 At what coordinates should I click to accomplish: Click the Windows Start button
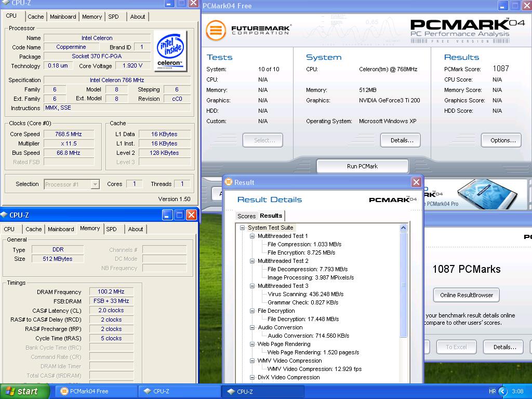25,391
